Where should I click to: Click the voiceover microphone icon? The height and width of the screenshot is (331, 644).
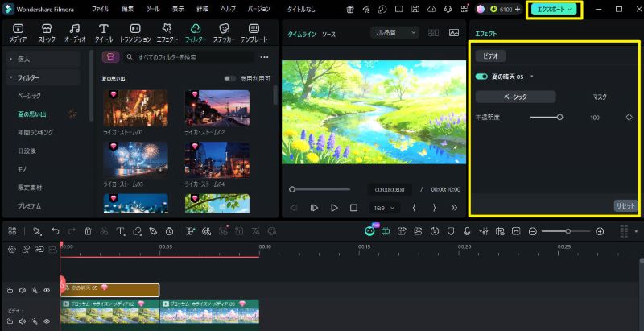click(467, 231)
